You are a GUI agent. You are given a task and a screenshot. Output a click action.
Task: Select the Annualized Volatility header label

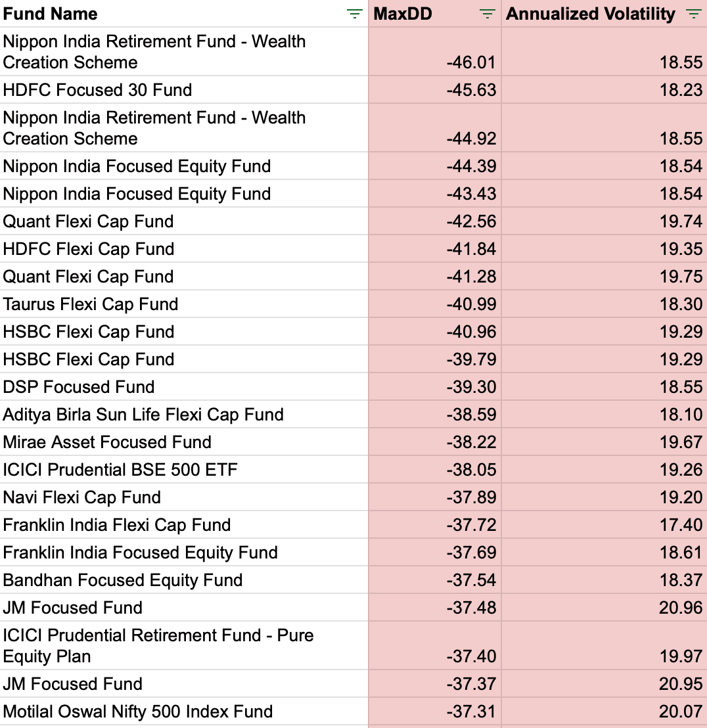pos(591,14)
